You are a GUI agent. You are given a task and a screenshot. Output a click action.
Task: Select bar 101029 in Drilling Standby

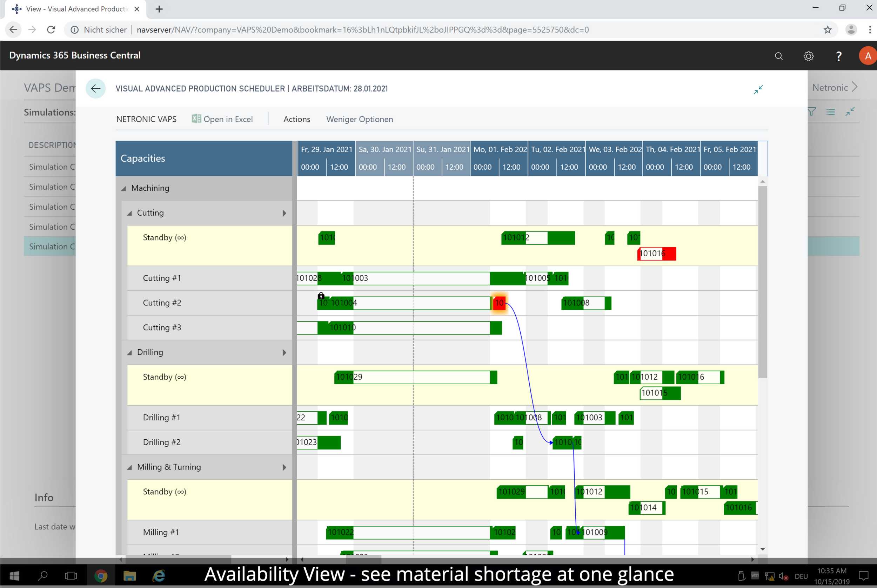pos(416,377)
